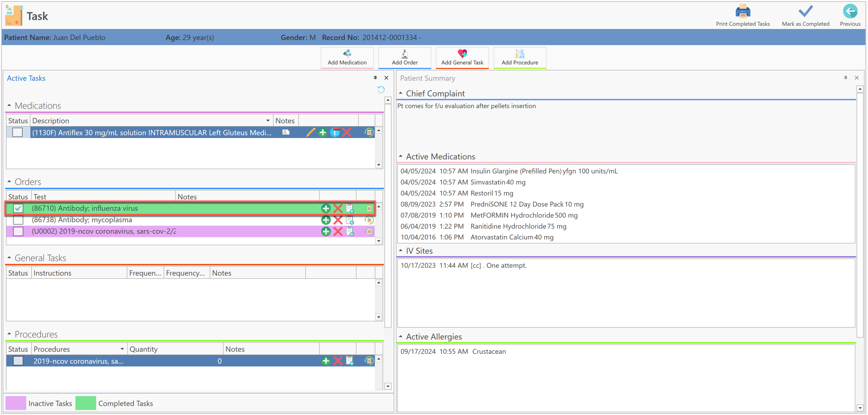868x415 pixels.
Task: Click green plus on Antiflex medication row
Action: tap(323, 133)
